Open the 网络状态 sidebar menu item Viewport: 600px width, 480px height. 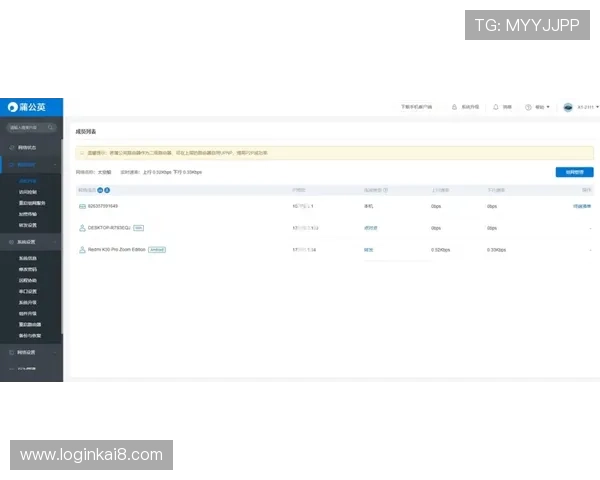click(x=28, y=147)
